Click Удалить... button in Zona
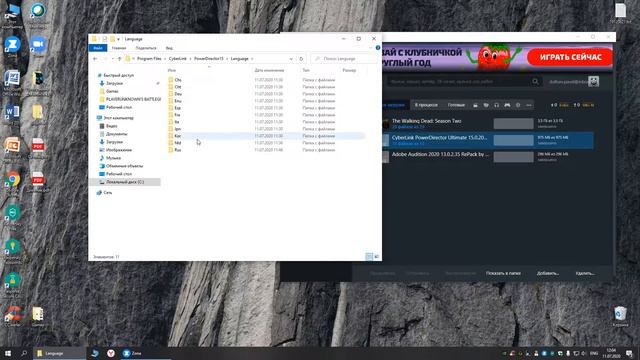Image resolution: width=640 pixels, height=360 pixels. (x=585, y=273)
